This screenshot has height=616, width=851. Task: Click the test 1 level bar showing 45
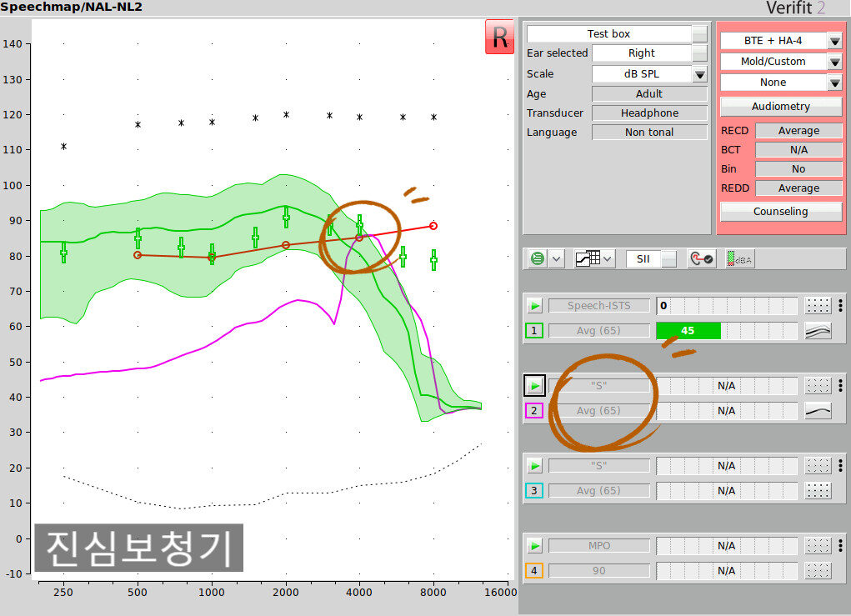[x=688, y=331]
